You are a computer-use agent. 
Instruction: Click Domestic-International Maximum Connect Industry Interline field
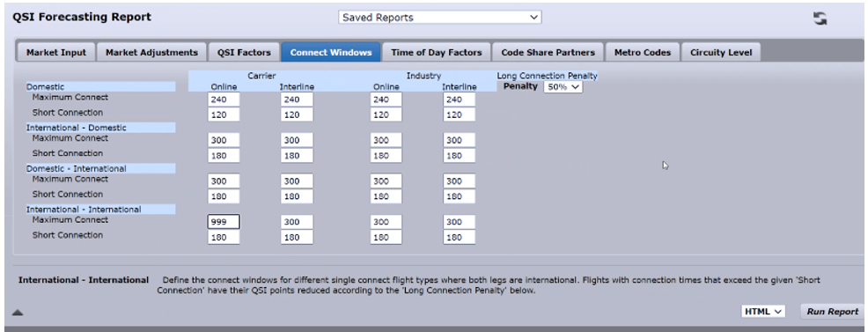click(x=459, y=181)
